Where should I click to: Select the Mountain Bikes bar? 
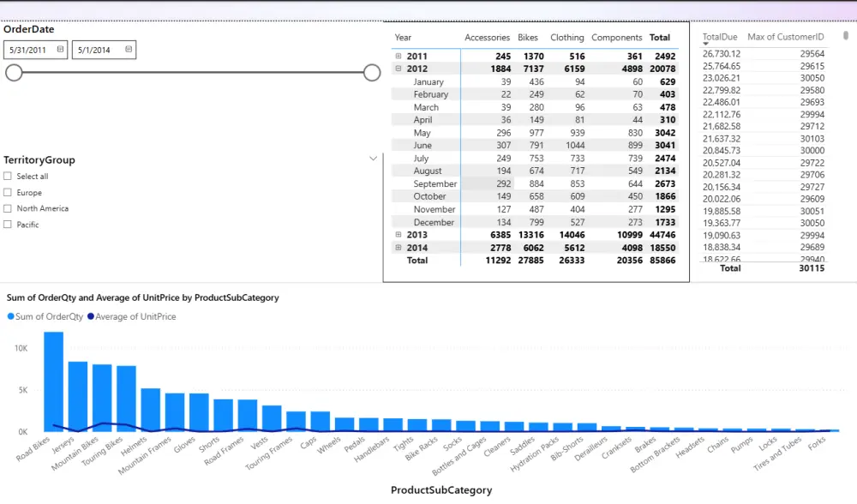102,398
